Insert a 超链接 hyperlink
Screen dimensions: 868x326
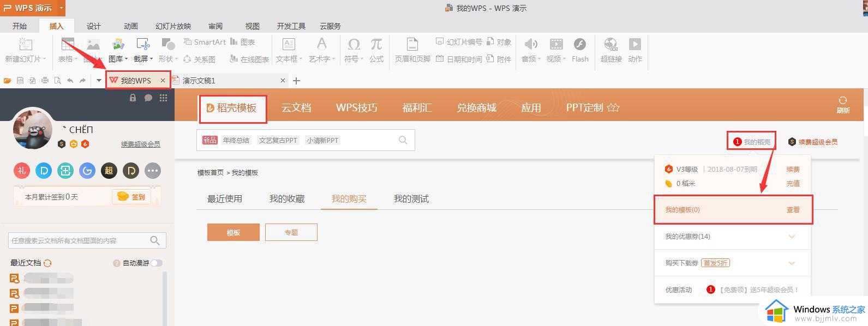611,50
